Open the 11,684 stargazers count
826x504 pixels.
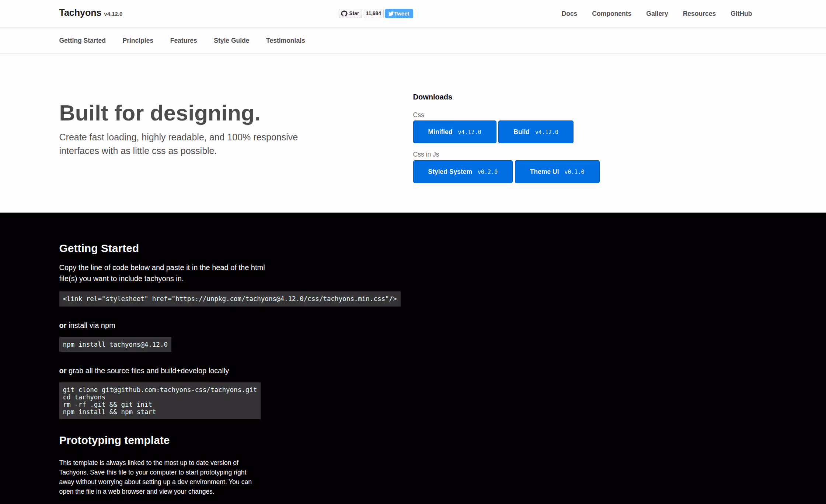pos(373,14)
